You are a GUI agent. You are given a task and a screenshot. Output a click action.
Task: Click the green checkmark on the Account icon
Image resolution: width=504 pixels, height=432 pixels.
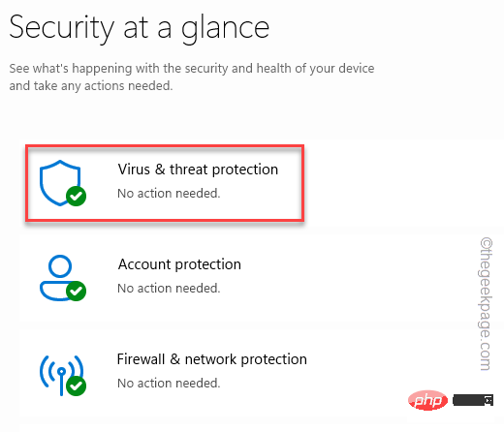tap(76, 291)
